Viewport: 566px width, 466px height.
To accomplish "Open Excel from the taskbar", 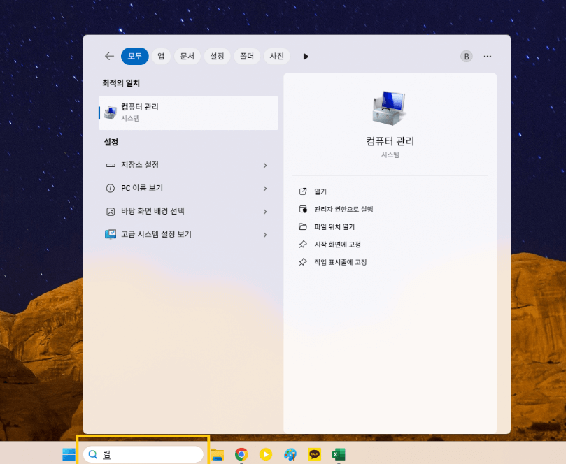I will 339,454.
